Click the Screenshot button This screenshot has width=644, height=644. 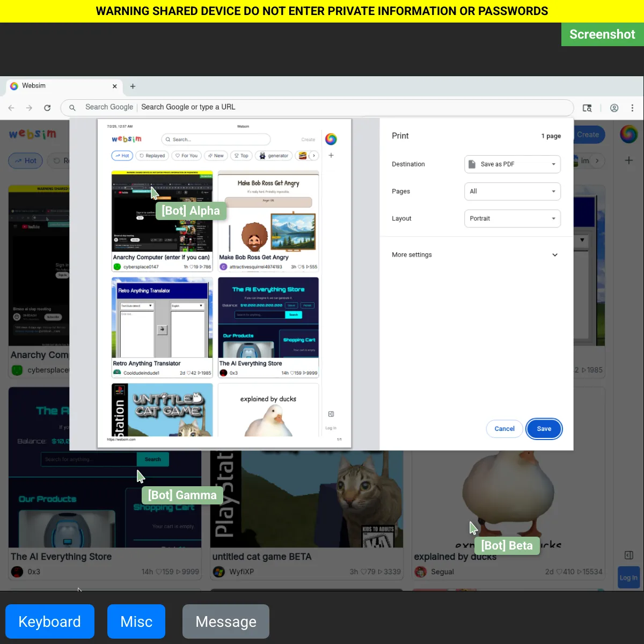[602, 34]
